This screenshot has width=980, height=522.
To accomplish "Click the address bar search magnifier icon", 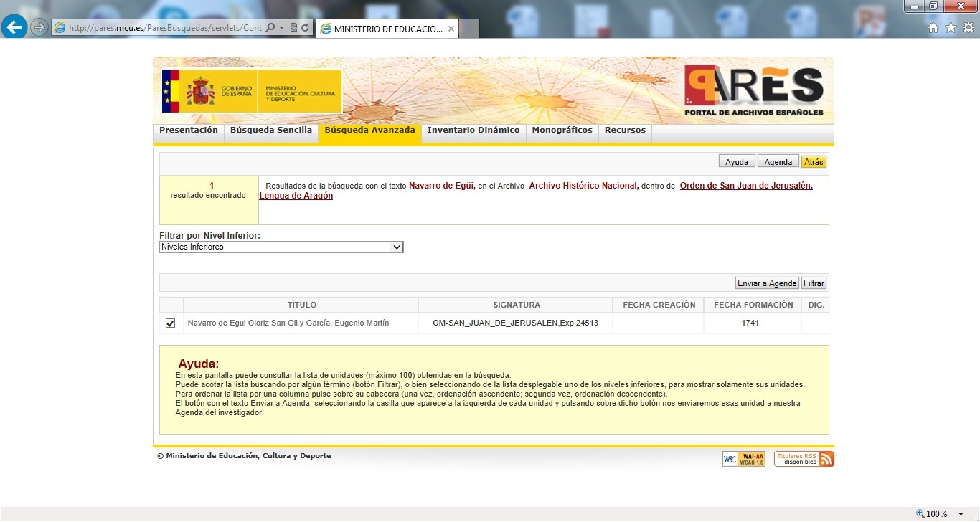I will click(270, 28).
